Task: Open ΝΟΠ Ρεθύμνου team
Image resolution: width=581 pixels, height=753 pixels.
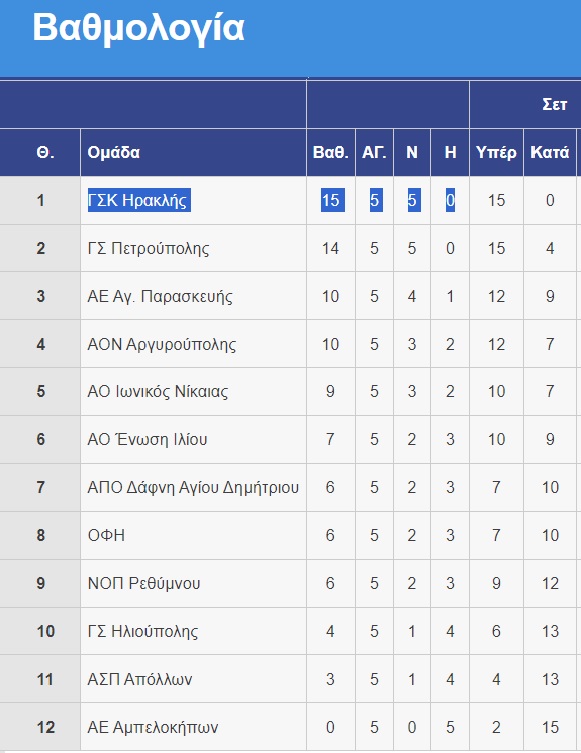Action: (x=144, y=583)
